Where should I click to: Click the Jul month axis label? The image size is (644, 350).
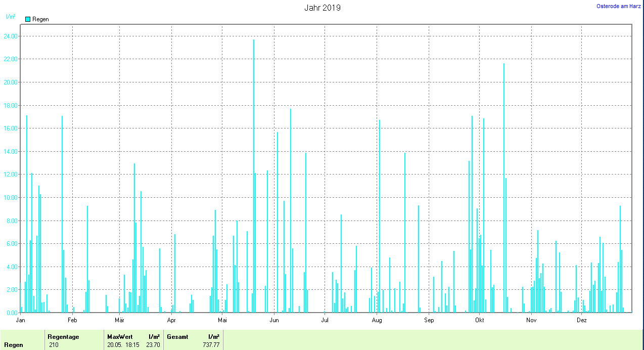(x=325, y=320)
